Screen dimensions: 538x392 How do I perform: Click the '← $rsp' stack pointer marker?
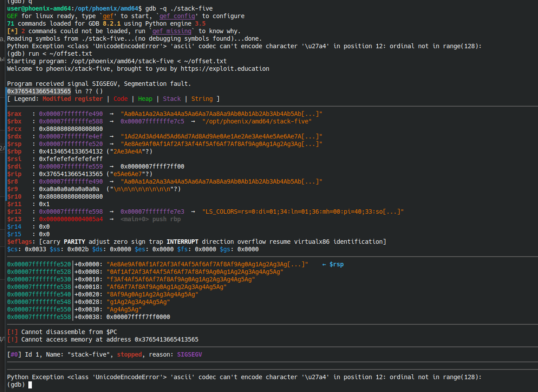pyautogui.click(x=333, y=264)
